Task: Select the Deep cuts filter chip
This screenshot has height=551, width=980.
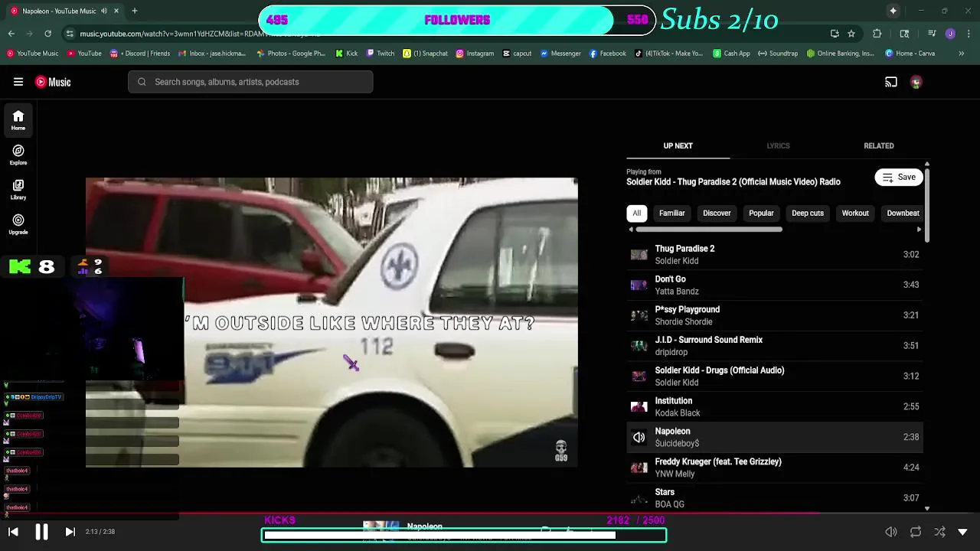Action: click(807, 214)
